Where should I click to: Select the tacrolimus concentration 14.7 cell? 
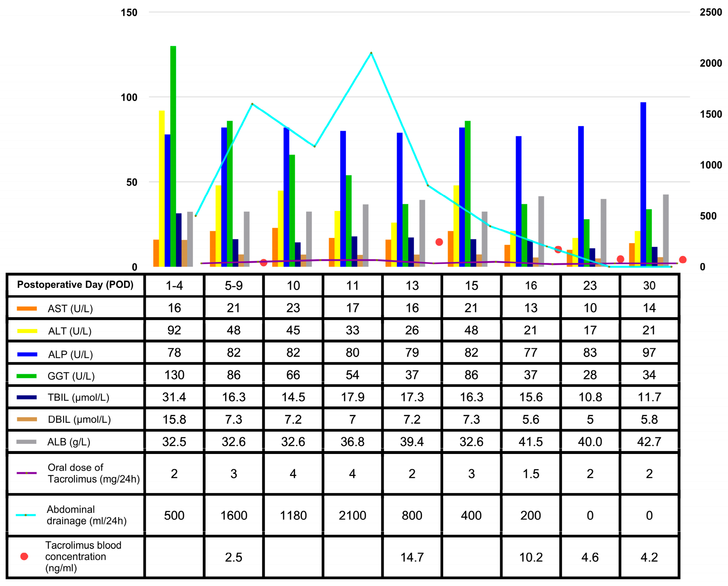pyautogui.click(x=412, y=557)
